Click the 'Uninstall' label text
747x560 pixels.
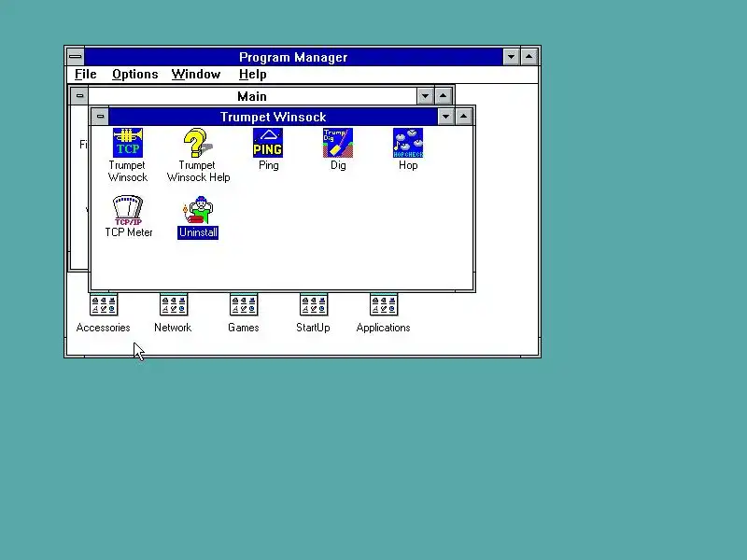tap(198, 232)
